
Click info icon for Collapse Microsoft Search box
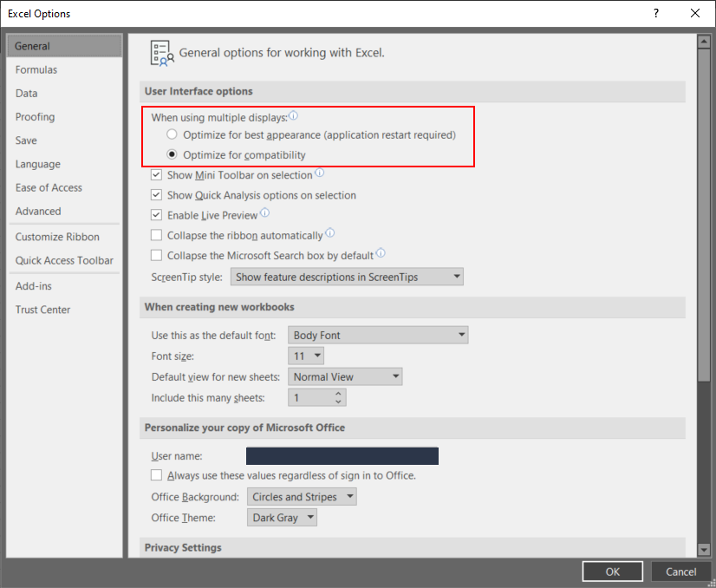click(x=381, y=253)
